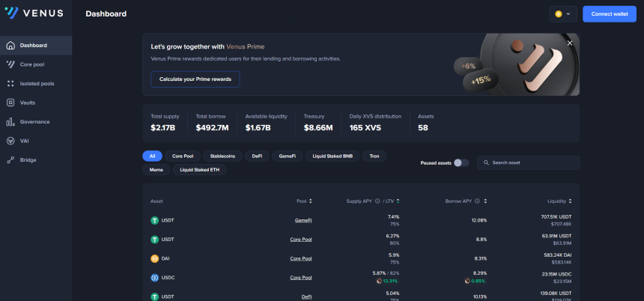The width and height of the screenshot is (644, 301).
Task: Click the 12.08% borrow APY cell
Action: (479, 221)
